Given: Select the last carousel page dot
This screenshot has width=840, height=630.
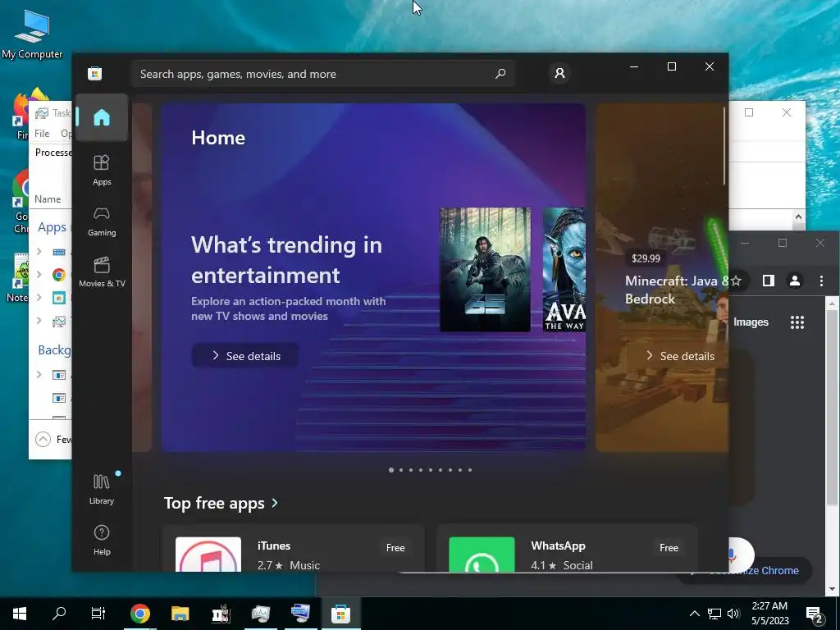Looking at the screenshot, I should click(470, 470).
